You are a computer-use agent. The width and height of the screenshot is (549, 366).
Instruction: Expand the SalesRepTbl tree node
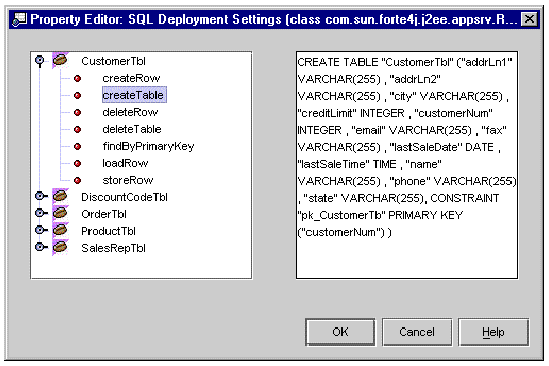coord(40,247)
